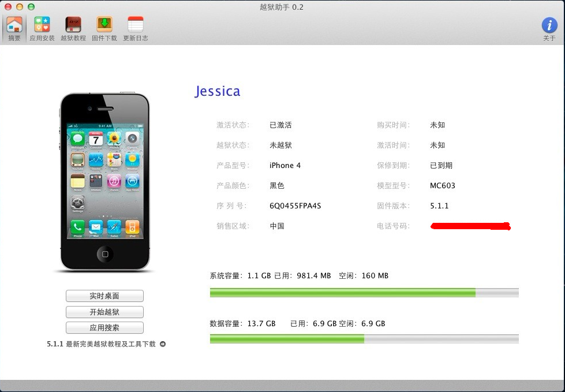Click the iPhone 4 device image
565x392 pixels.
[x=104, y=182]
